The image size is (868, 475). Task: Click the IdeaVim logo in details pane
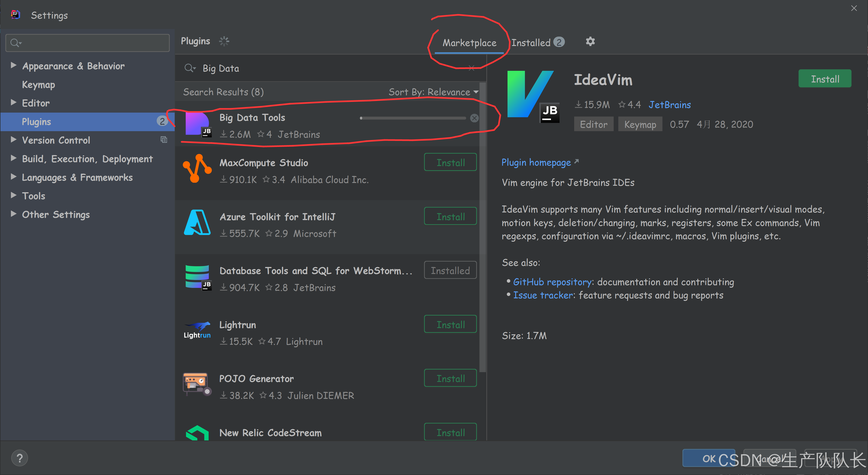533,97
